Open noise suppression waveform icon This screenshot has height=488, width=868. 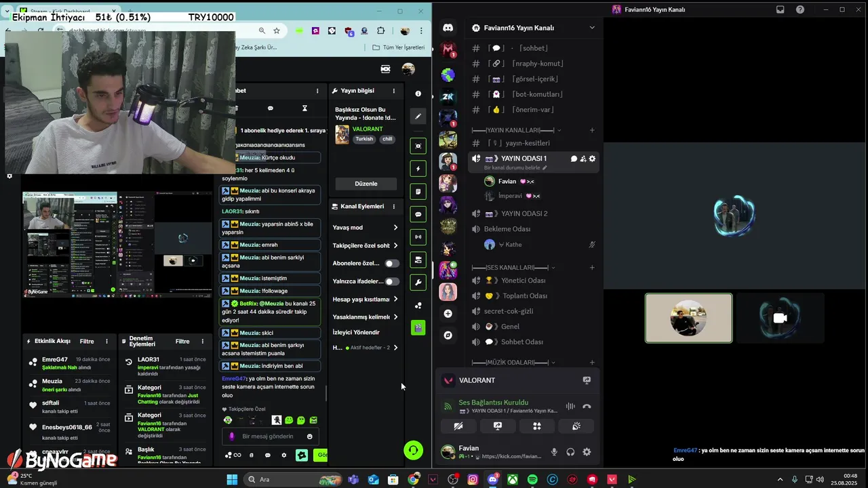(x=570, y=407)
